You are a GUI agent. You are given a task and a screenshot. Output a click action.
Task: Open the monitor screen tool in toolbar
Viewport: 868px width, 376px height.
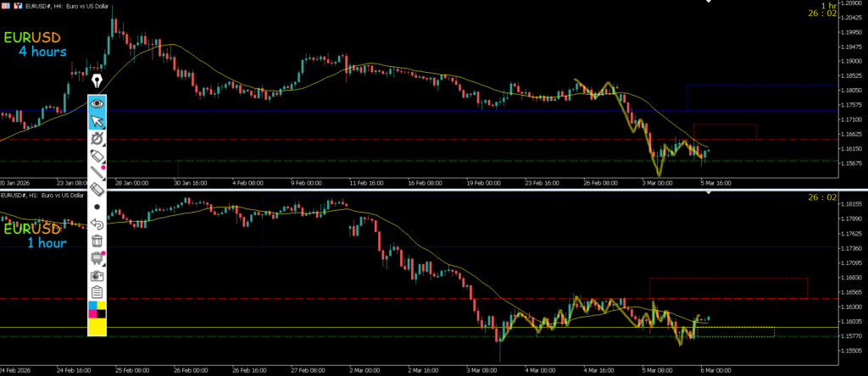pyautogui.click(x=97, y=258)
